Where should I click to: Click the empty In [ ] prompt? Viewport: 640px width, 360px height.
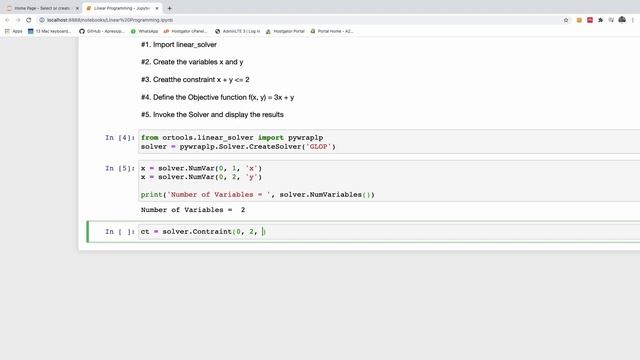[120, 231]
